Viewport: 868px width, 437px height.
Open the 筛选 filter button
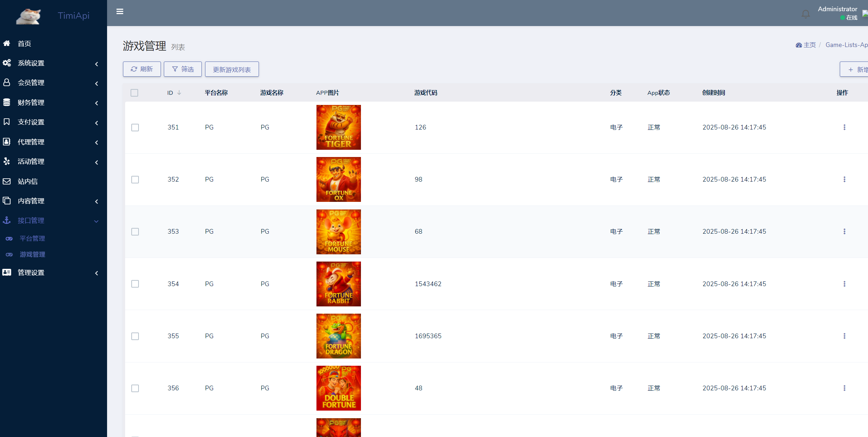(183, 69)
